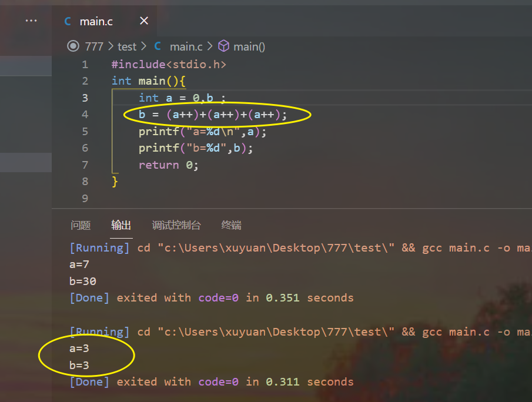Viewport: 532px width, 402px height.
Task: Switch to the 调试控制台 panel tab
Action: (176, 225)
